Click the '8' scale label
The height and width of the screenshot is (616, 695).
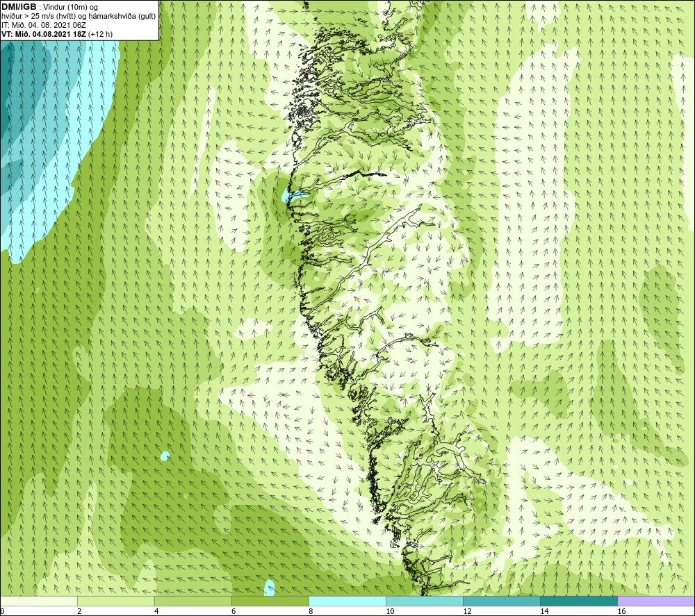tap(311, 612)
